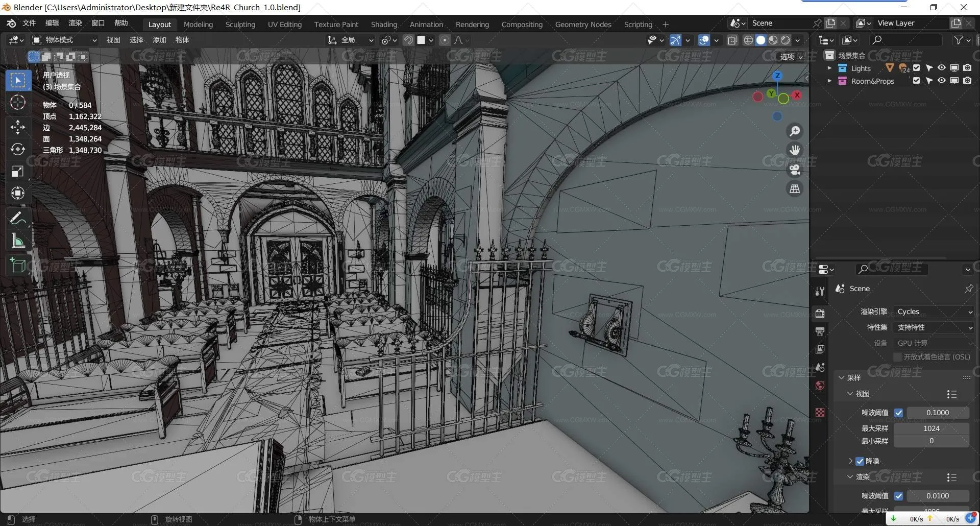The height and width of the screenshot is (526, 980).
Task: Open 物体模式 object mode dropdown
Action: pyautogui.click(x=65, y=40)
